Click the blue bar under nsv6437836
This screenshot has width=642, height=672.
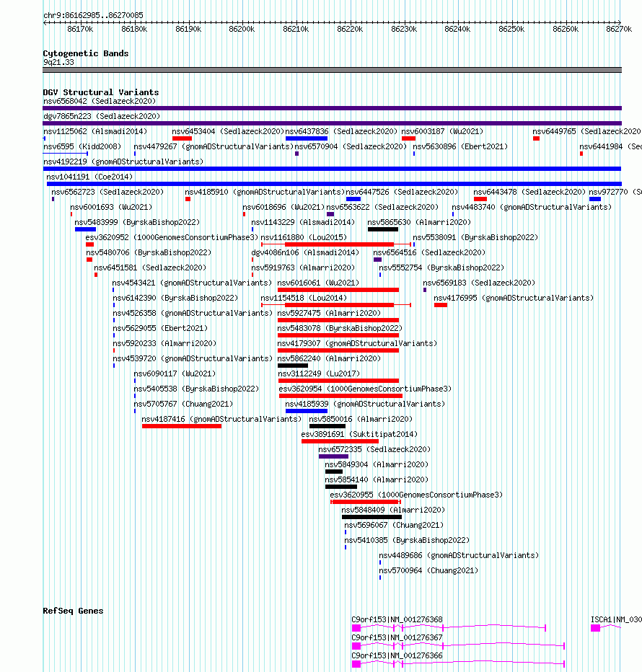click(x=306, y=138)
